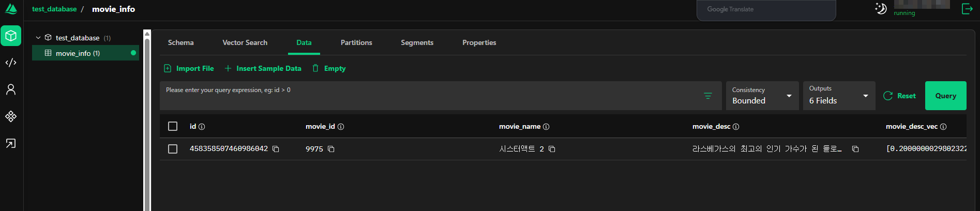Open the Consistency Bounded dropdown

pos(762,96)
